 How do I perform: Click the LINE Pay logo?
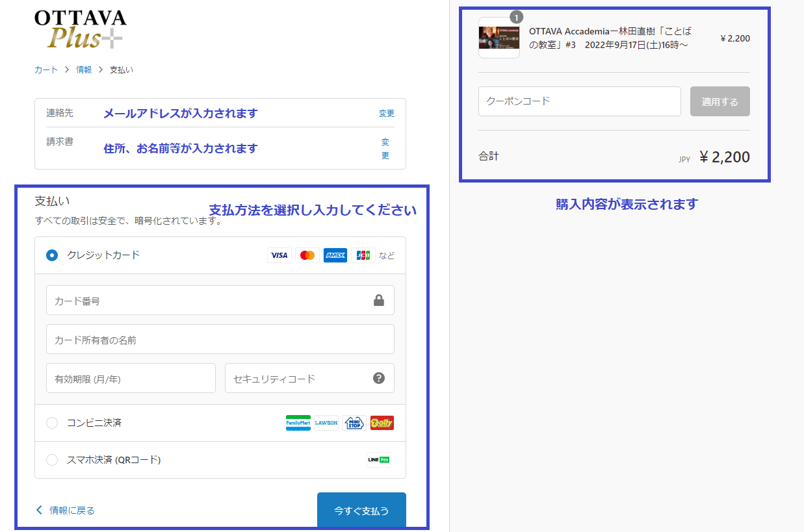pos(379,460)
